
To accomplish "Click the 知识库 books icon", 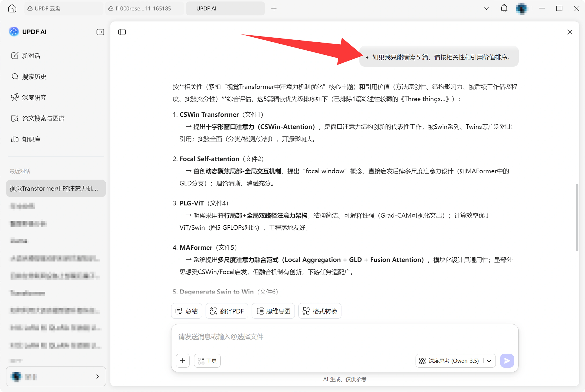I will click(15, 139).
